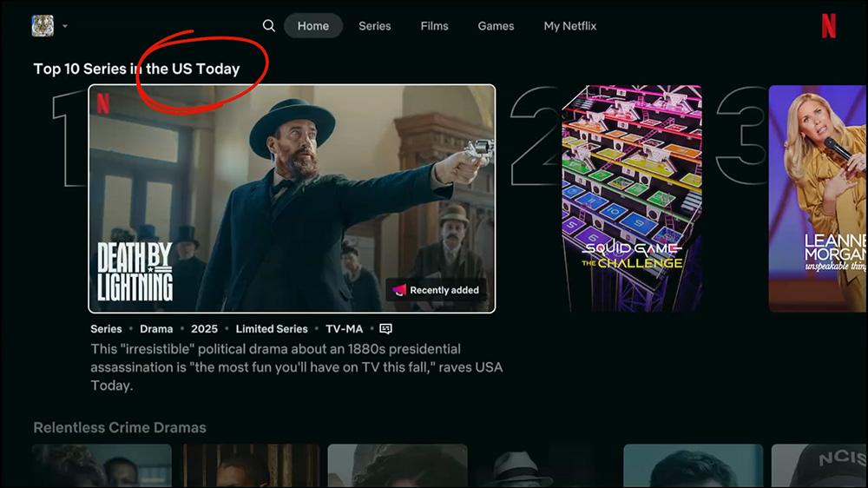Click the subtitles icon beside TV-MA
Viewport: 868px width, 488px height.
click(x=386, y=329)
